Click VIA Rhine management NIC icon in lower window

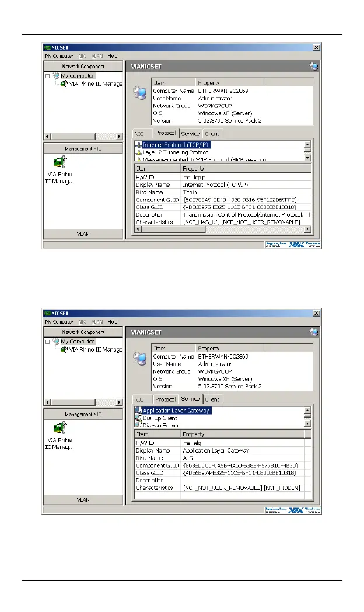click(x=58, y=428)
